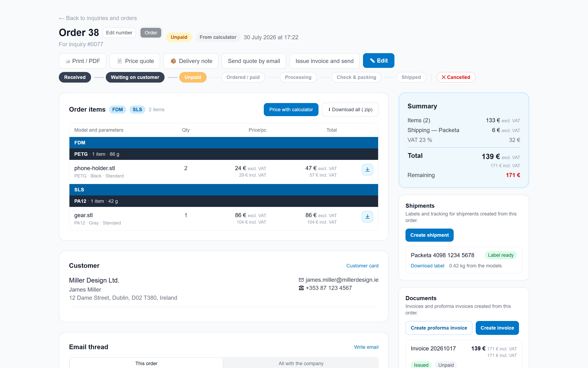Edit the order with the pencil button
Screen dimensions: 588x368
[379, 61]
